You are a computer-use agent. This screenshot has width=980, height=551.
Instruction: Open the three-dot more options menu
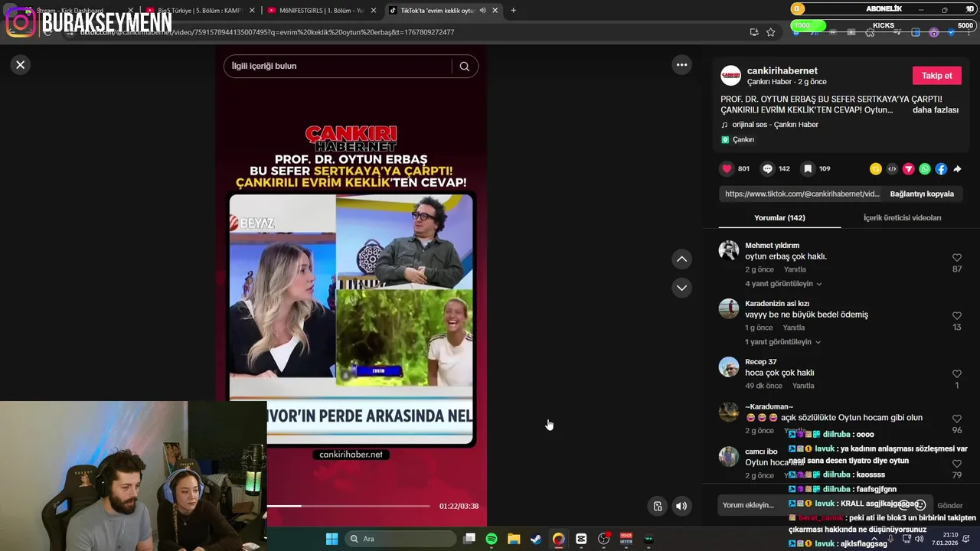pyautogui.click(x=681, y=65)
